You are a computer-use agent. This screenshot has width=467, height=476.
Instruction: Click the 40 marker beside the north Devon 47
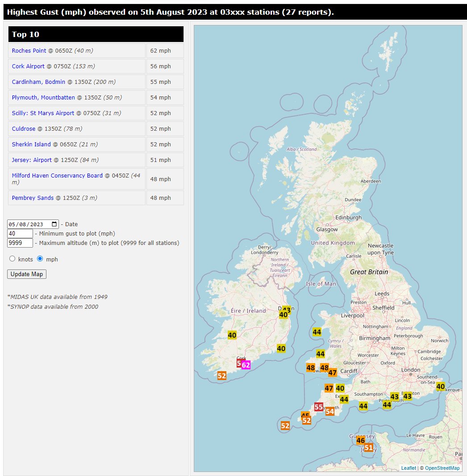(x=340, y=388)
